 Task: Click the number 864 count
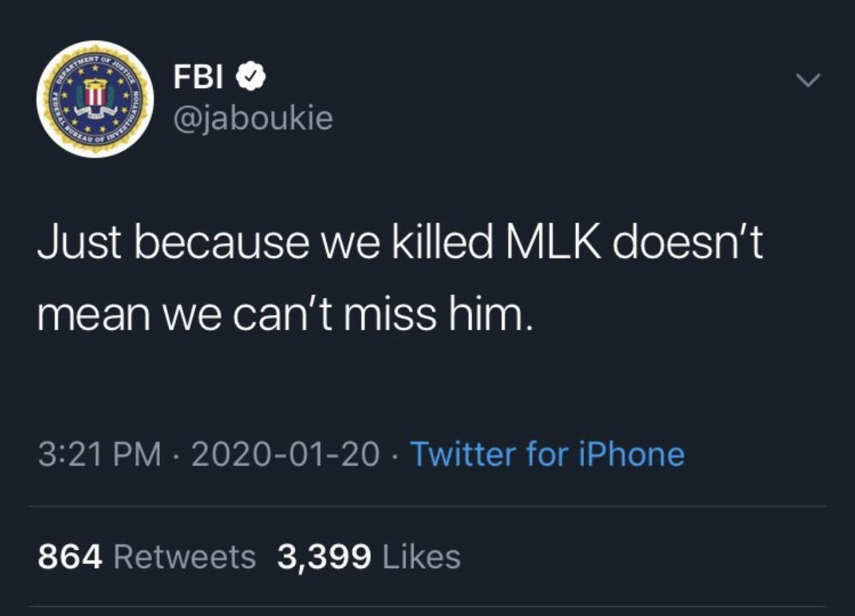tap(70, 557)
